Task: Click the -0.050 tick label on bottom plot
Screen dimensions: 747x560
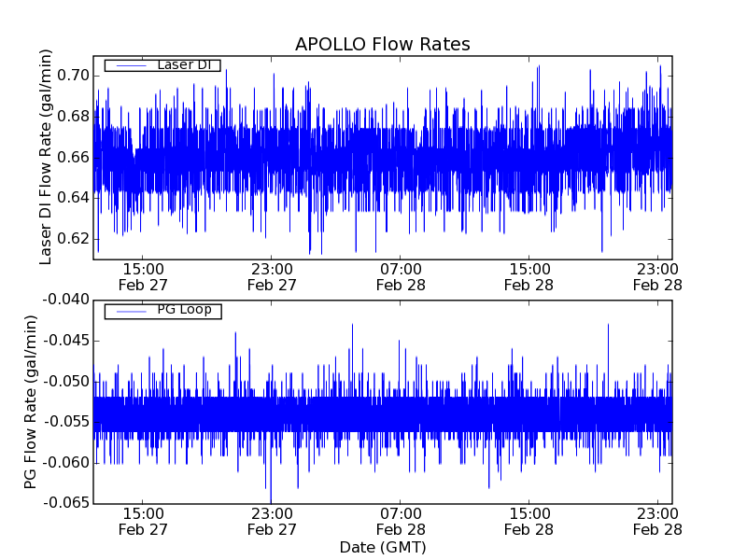Action: [66, 382]
